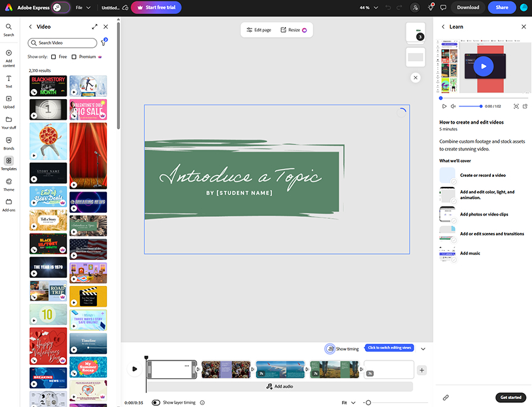Click the filter icon beside video search

[104, 43]
